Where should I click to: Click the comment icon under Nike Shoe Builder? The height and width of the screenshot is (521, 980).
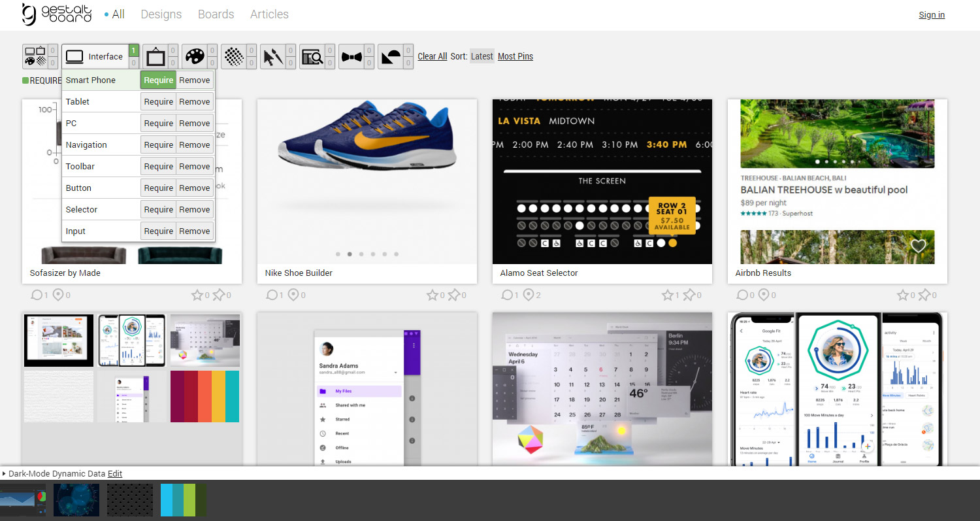tap(272, 295)
